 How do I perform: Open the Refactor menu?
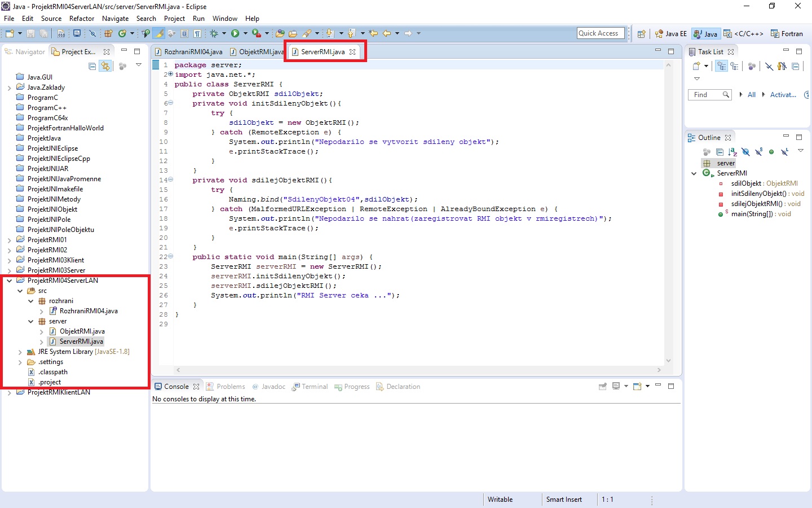click(82, 18)
